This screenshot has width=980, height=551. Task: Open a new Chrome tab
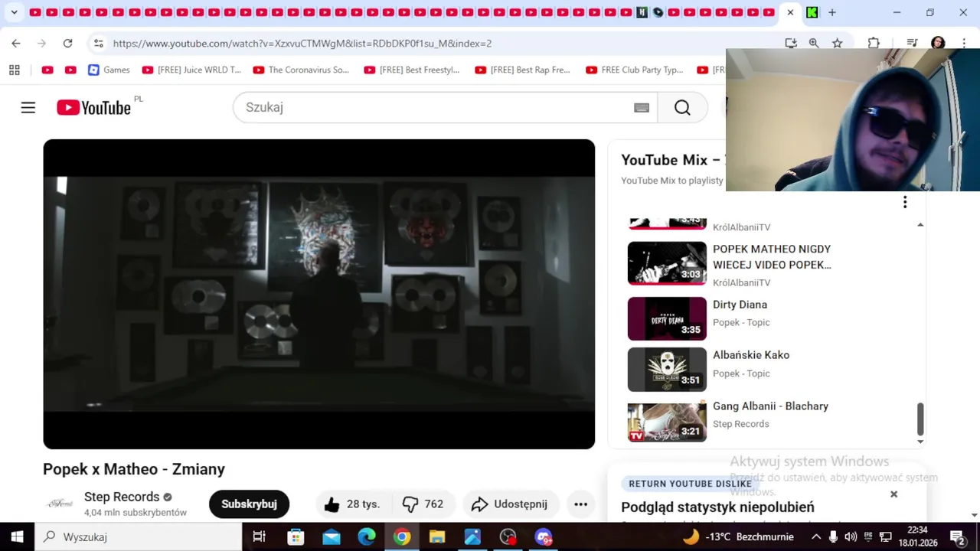click(x=832, y=12)
